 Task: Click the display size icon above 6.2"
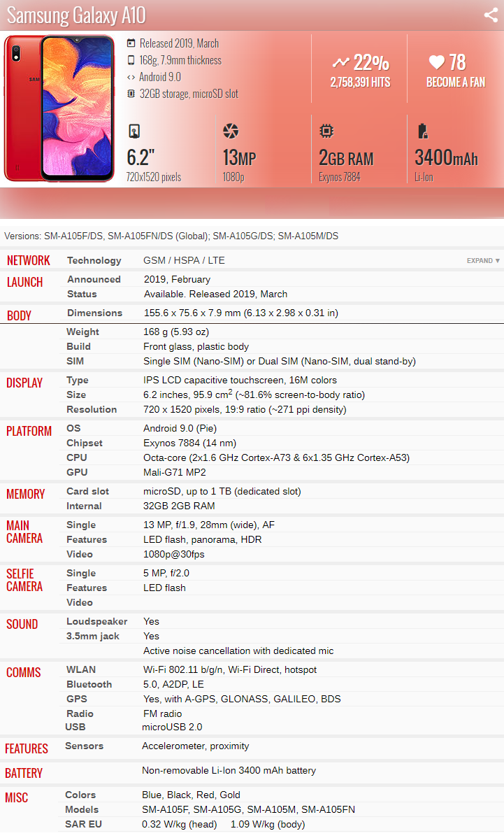coord(134,131)
